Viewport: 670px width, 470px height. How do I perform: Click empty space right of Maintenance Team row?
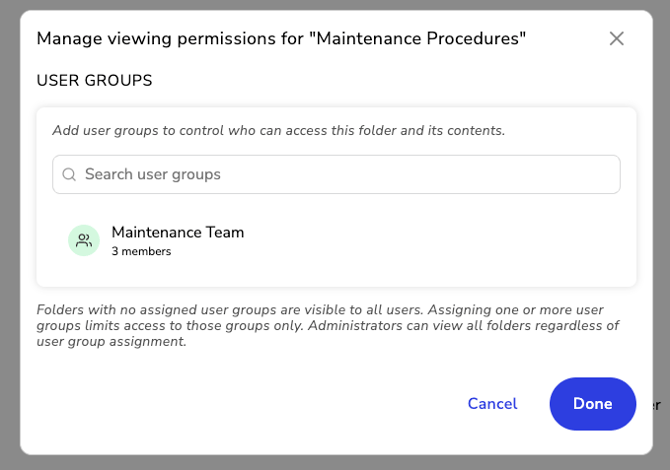(x=450, y=240)
